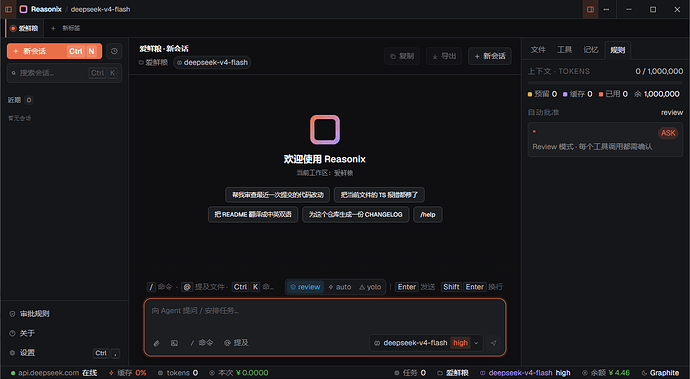The image size is (690, 379).
Task: Select yolo approval mode
Action: click(370, 287)
